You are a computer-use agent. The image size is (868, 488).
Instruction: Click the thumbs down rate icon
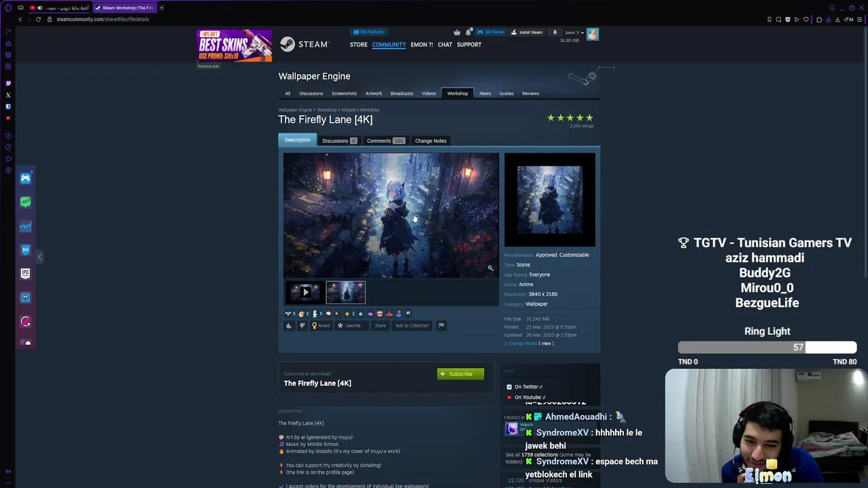(302, 325)
